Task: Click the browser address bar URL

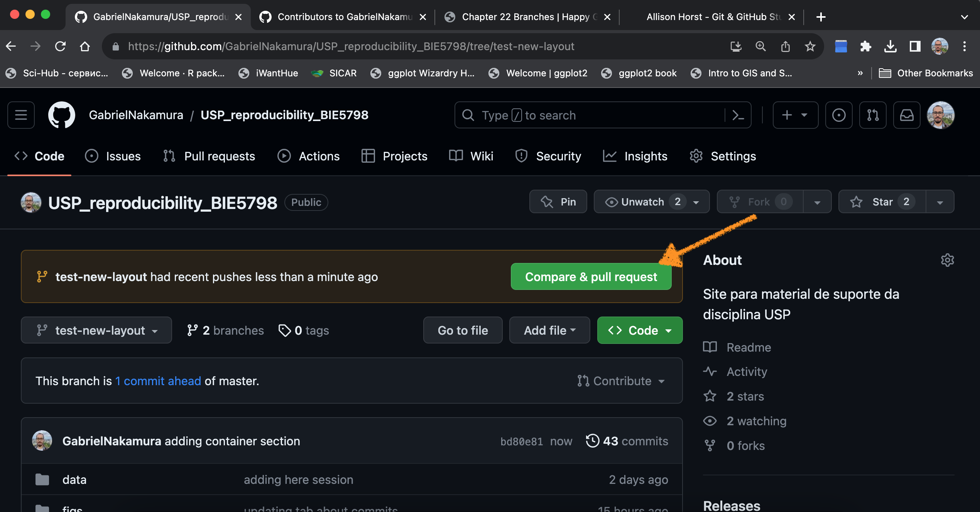Action: pyautogui.click(x=351, y=46)
